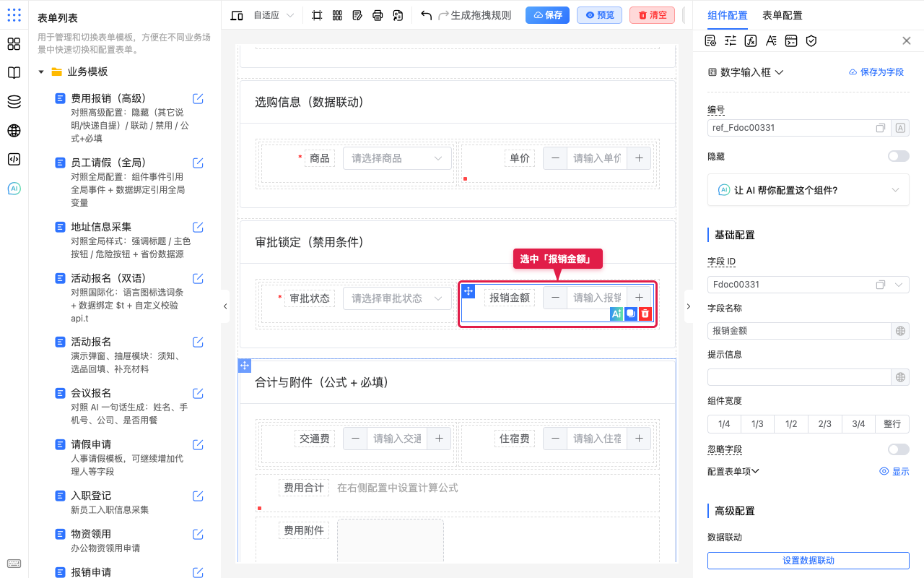Edit the 员工请假（全局）template
This screenshot has height=578, width=924.
[x=198, y=163]
